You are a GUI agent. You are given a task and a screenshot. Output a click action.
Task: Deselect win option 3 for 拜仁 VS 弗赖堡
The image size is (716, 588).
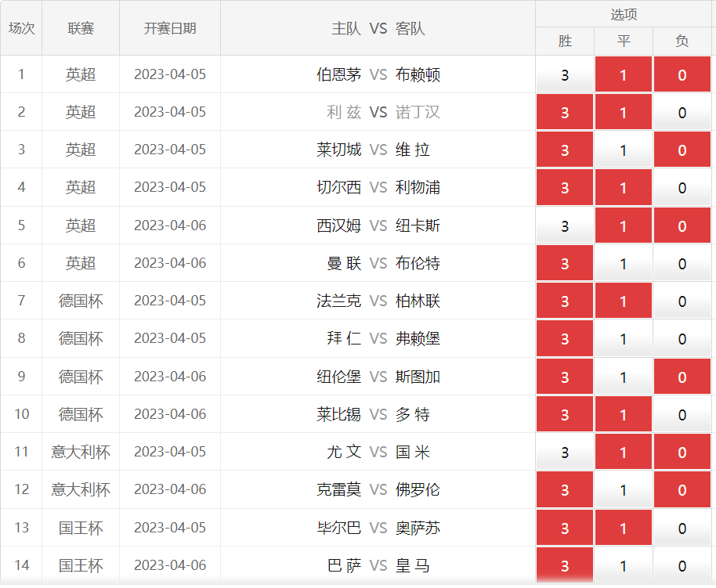click(x=565, y=338)
